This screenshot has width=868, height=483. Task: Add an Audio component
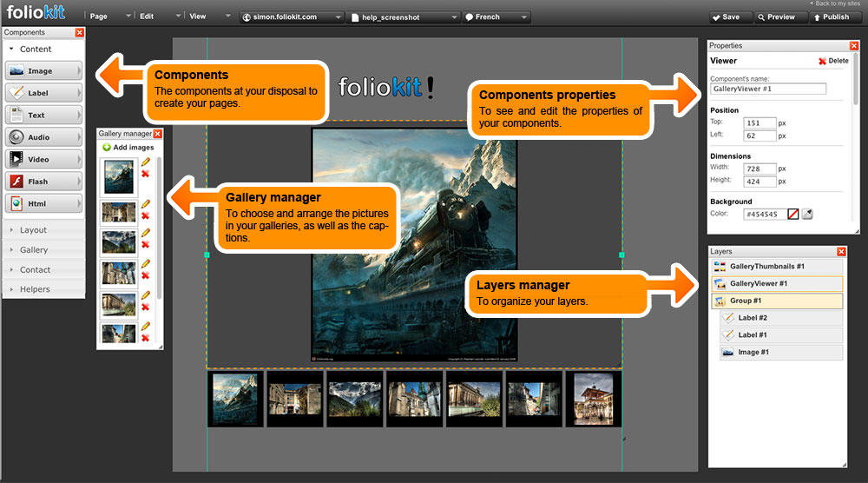[x=43, y=137]
